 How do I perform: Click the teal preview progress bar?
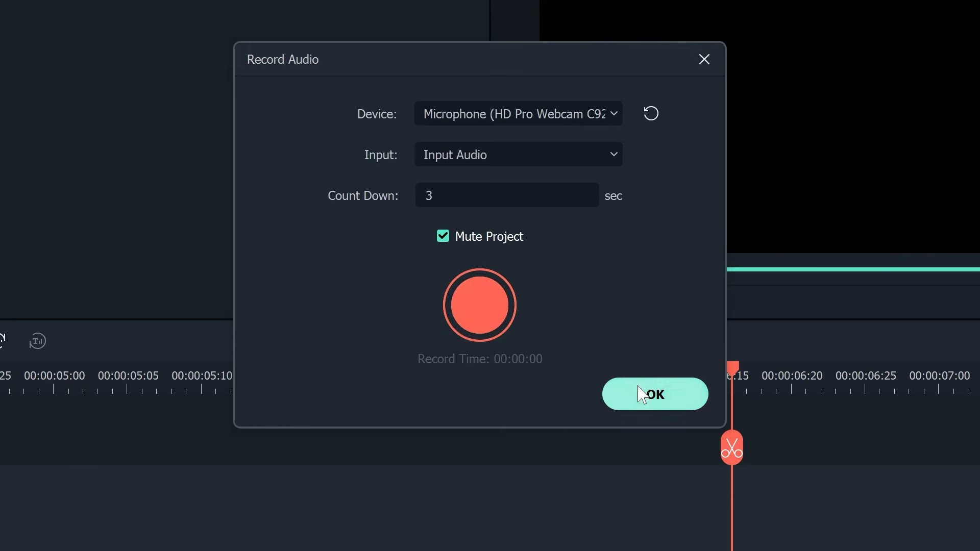point(852,269)
